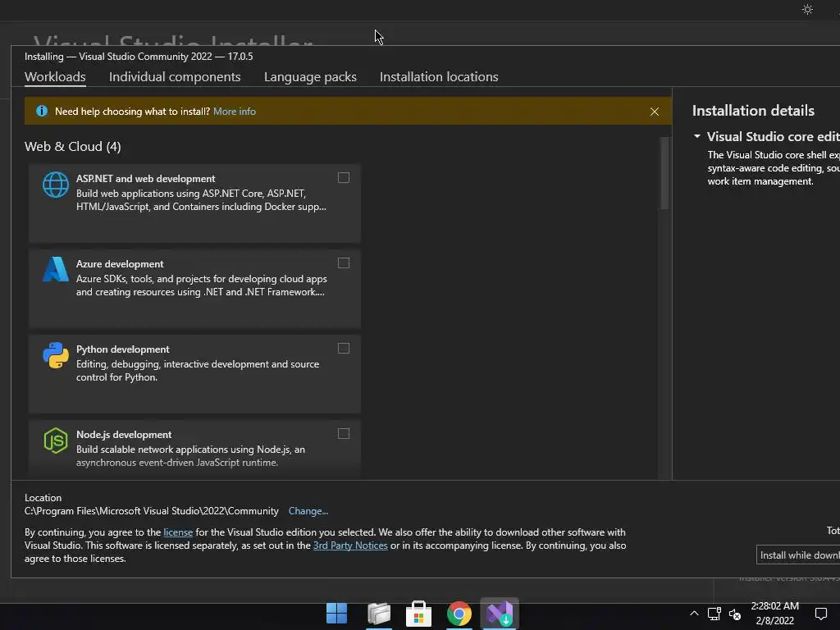Check the Node.js development workload
This screenshot has height=630, width=840.
[x=344, y=433]
